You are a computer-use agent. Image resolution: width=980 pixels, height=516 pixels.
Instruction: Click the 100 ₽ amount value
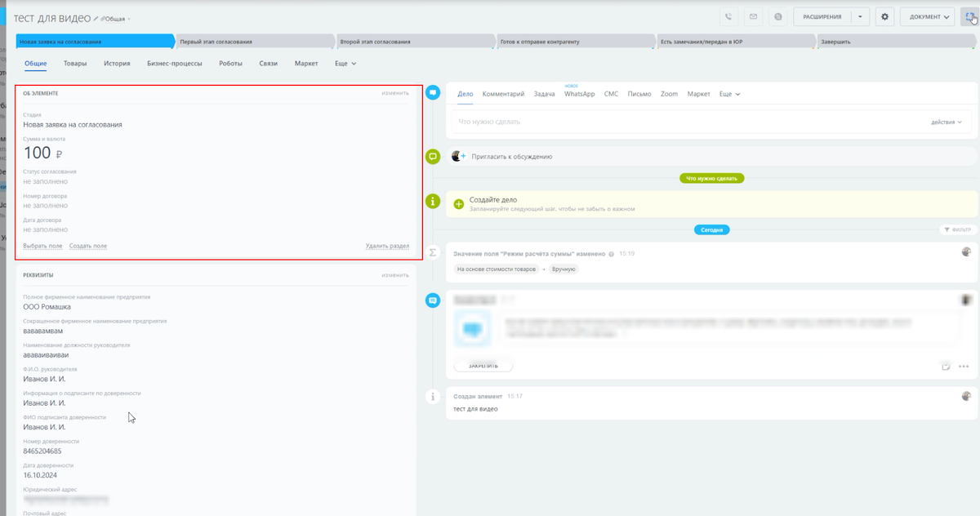[x=42, y=153]
